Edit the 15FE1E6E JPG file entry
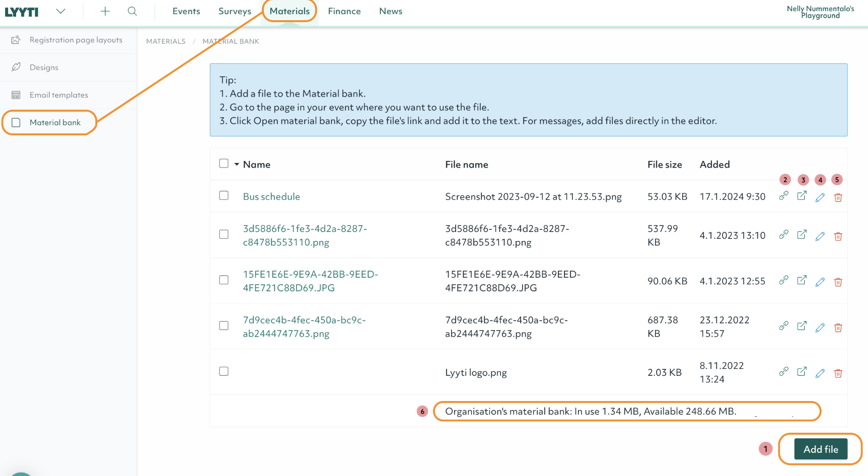 (820, 282)
